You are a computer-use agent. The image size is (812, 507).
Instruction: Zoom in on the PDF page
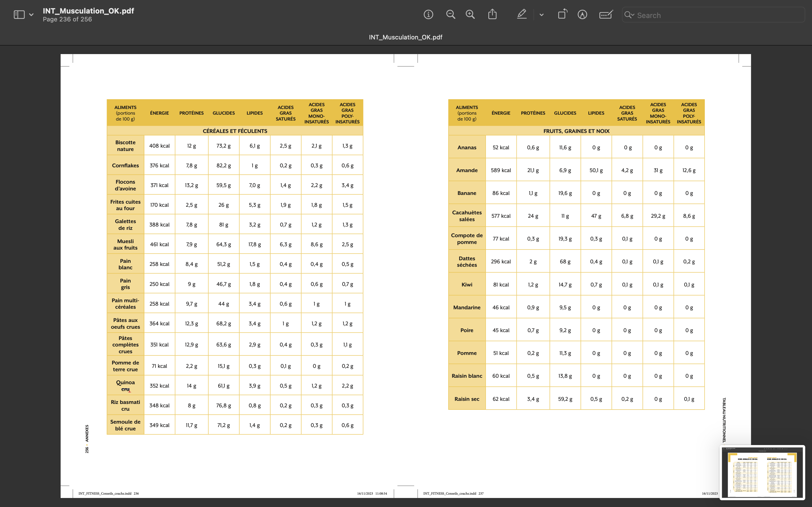coord(470,15)
